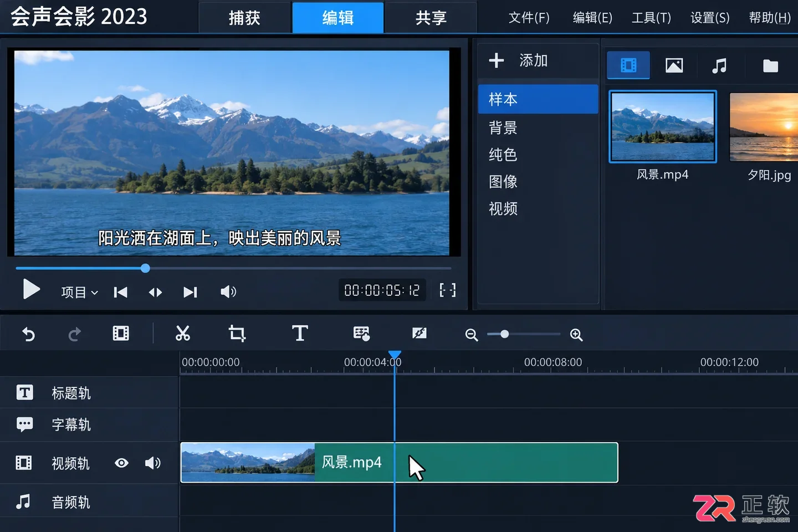This screenshot has width=798, height=532.
Task: Click the motion tracking tool icon
Action: tap(420, 333)
